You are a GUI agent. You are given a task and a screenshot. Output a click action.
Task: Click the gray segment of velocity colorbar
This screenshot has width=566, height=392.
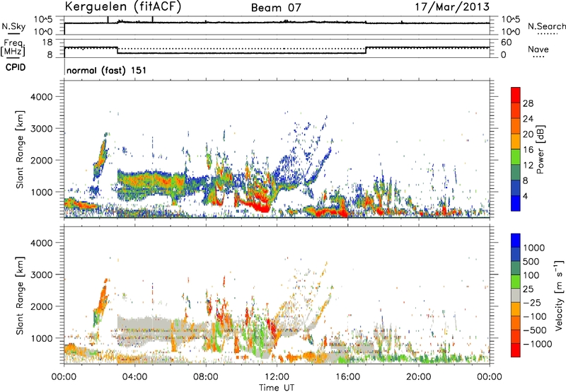click(x=516, y=296)
